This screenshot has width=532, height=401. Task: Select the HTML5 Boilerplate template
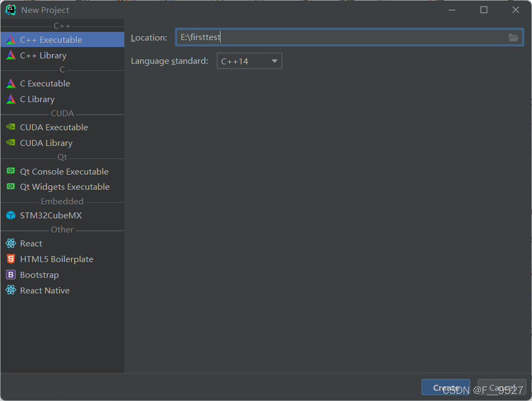click(62, 259)
